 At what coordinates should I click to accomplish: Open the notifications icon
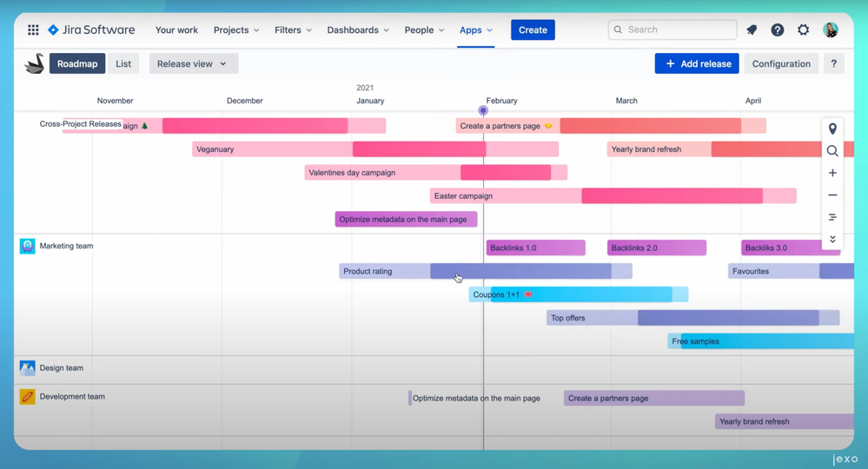[752, 30]
